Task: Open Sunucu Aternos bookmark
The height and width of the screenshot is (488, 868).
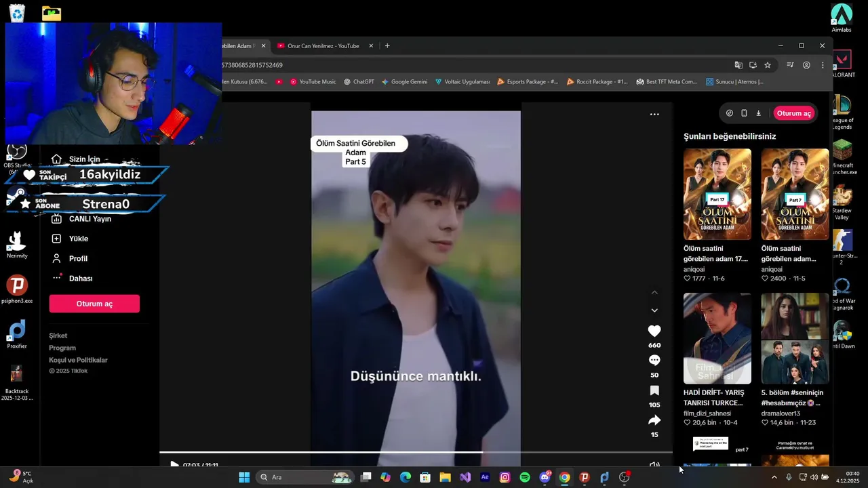Action: coord(734,82)
